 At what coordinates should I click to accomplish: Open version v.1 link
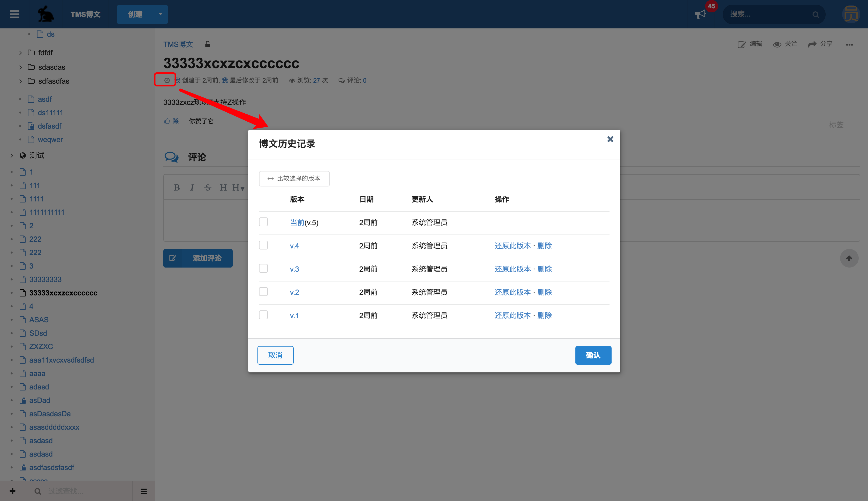tap(294, 316)
